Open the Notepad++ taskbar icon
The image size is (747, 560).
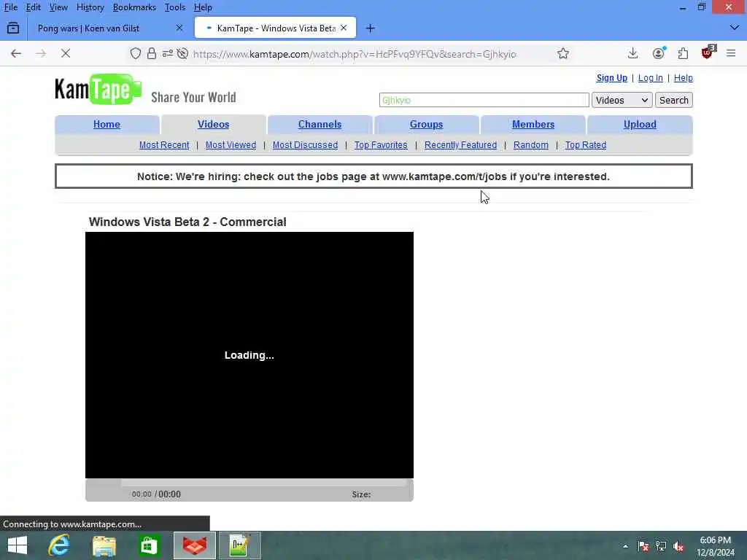pyautogui.click(x=239, y=545)
